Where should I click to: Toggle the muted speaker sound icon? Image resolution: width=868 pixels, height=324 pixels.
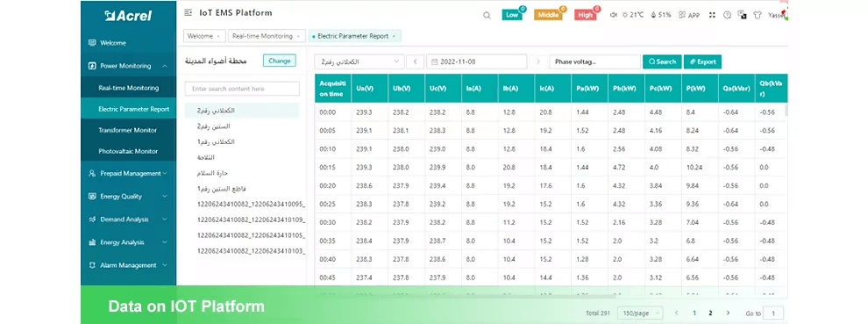[x=614, y=15]
